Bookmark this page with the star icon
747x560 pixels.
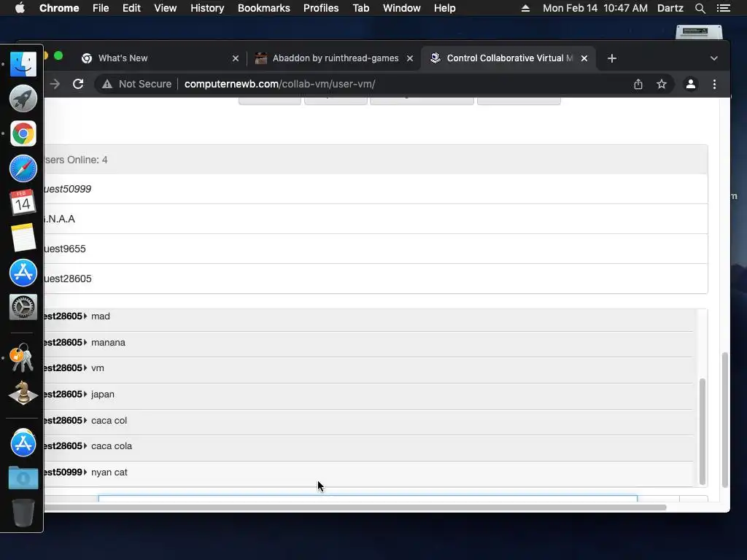pos(662,84)
